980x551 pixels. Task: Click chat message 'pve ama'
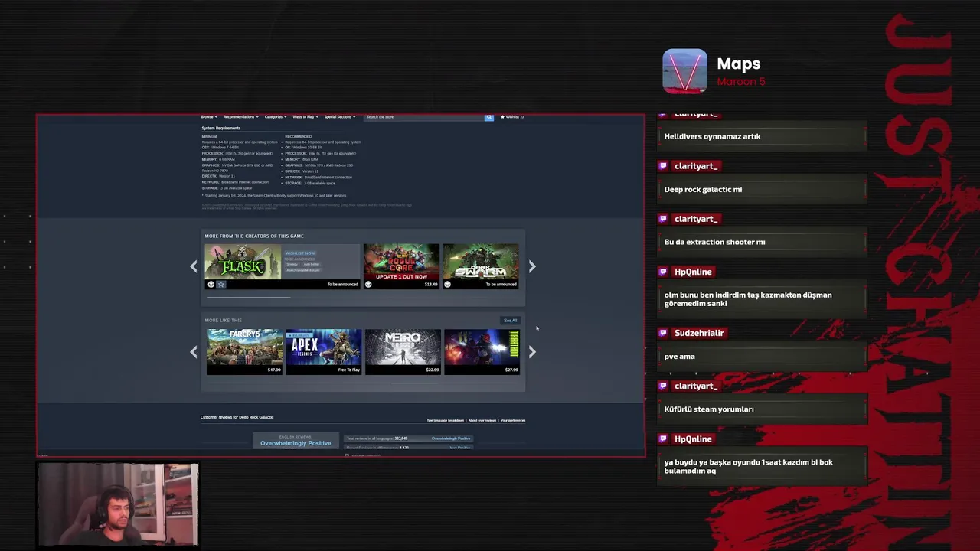pos(680,357)
